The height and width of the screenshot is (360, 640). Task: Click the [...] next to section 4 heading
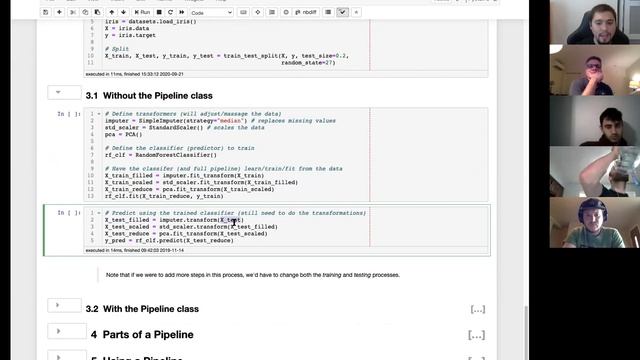pos(476,335)
